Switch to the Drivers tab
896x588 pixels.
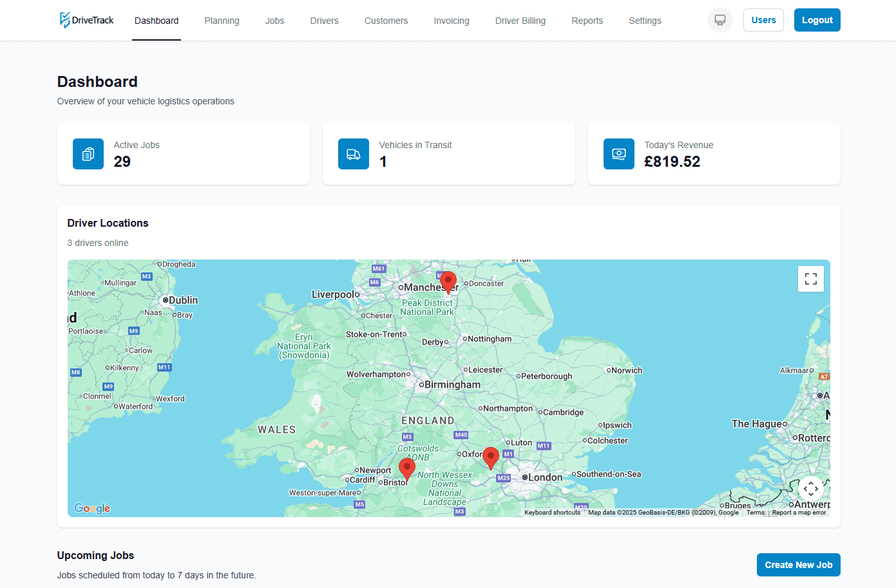tap(324, 21)
